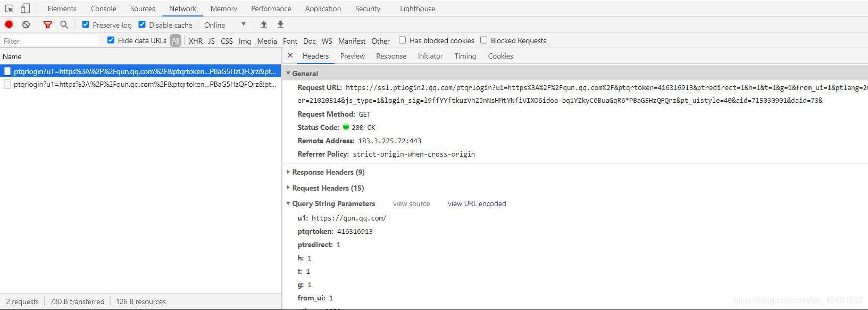
Task: Open network search with magnifier icon
Action: point(64,25)
